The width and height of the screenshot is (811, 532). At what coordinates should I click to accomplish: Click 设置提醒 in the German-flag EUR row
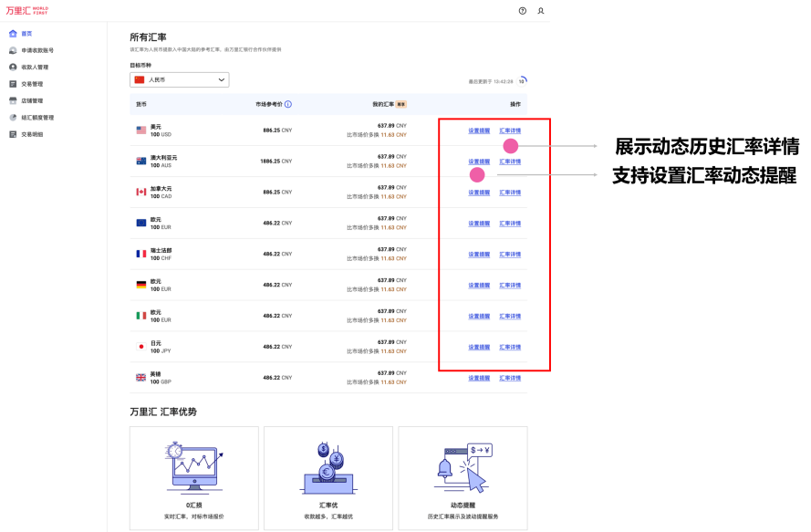tap(479, 286)
